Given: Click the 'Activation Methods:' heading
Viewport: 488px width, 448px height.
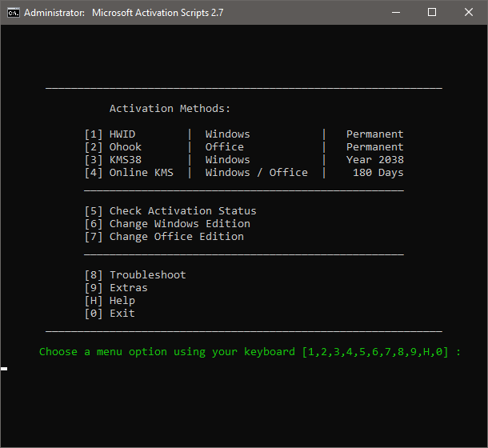Looking at the screenshot, I should pos(170,109).
